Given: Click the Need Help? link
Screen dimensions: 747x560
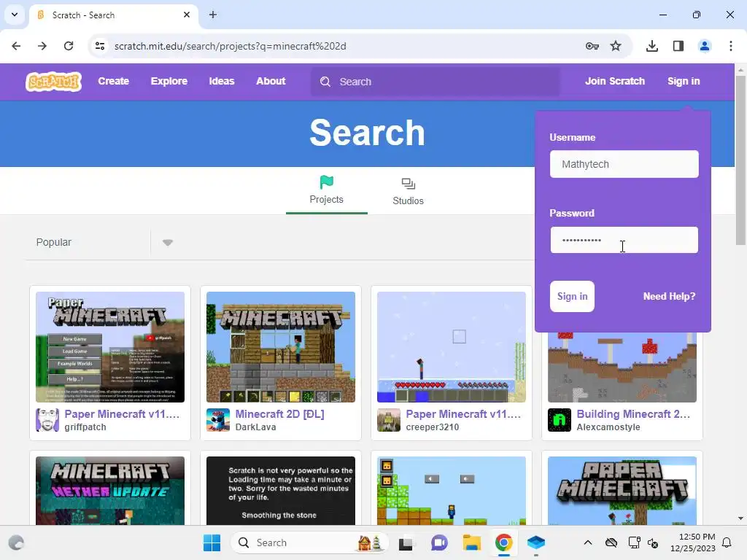Looking at the screenshot, I should (669, 297).
